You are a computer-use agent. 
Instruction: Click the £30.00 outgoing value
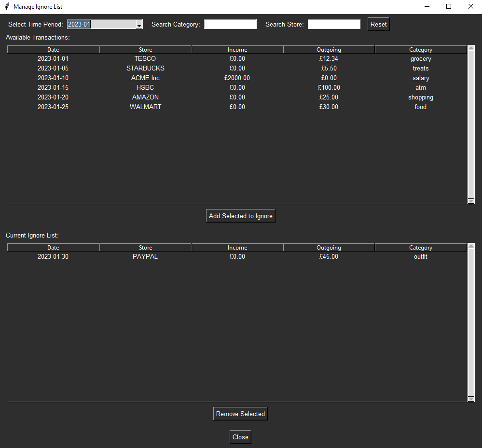[329, 107]
